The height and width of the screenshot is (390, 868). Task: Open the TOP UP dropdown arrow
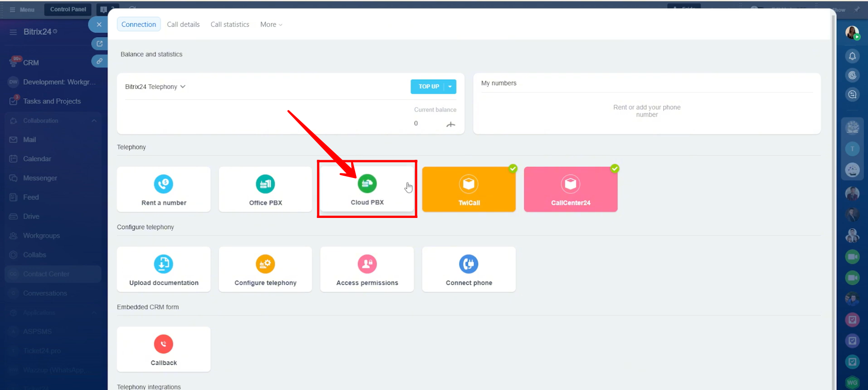click(450, 87)
